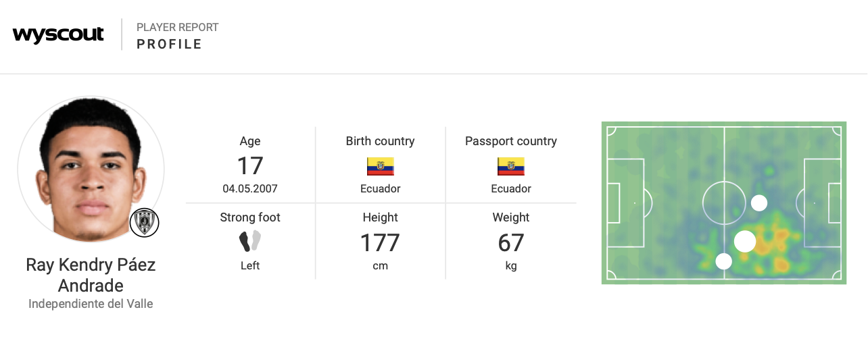868x343 pixels.
Task: Click the birth date 04.05.2007
Action: (250, 189)
